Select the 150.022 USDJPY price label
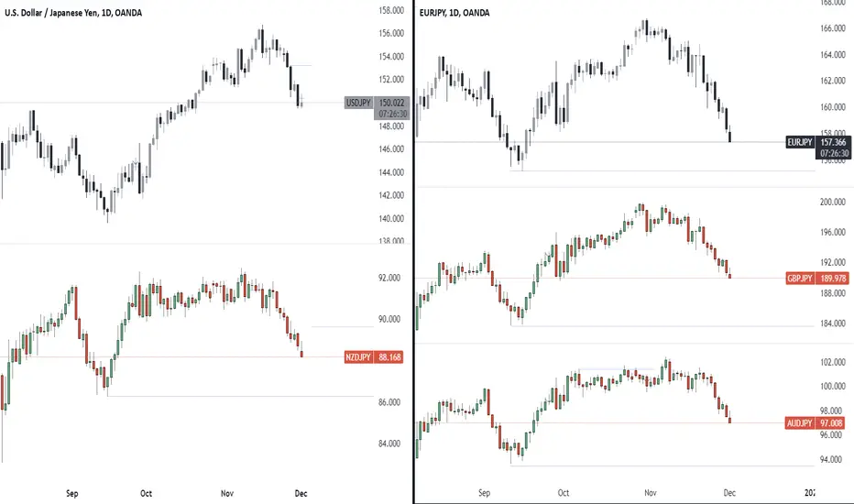Viewport: 854px width, 504px height. click(391, 103)
